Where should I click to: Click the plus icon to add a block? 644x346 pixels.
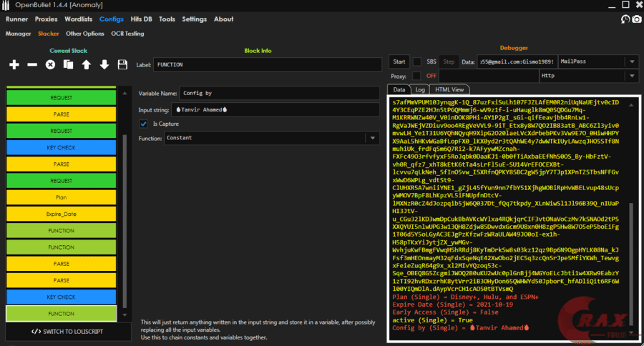[x=14, y=65]
